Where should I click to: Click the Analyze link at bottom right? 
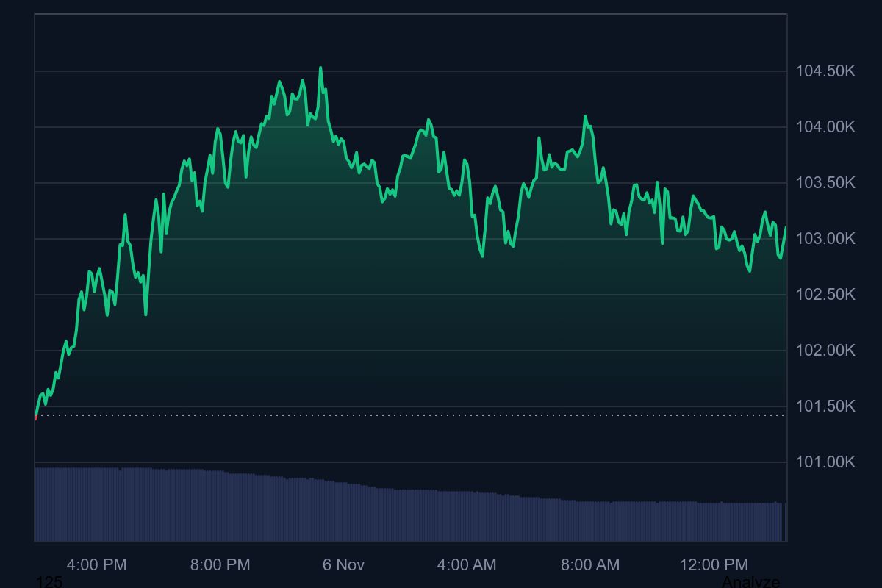pyautogui.click(x=750, y=582)
